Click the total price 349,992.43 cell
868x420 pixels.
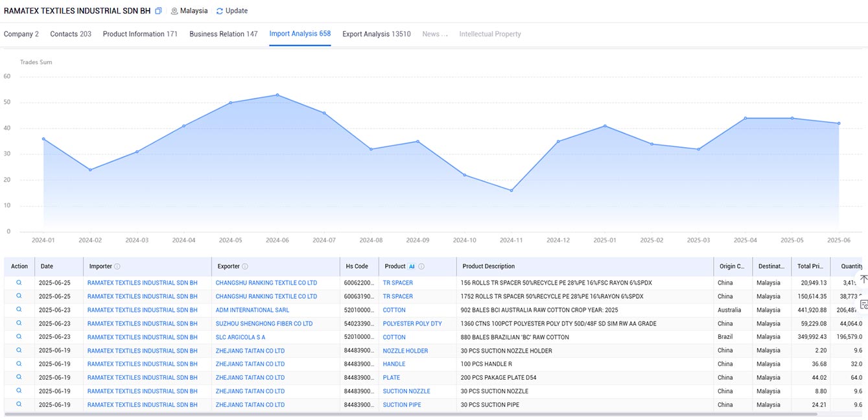(x=811, y=337)
